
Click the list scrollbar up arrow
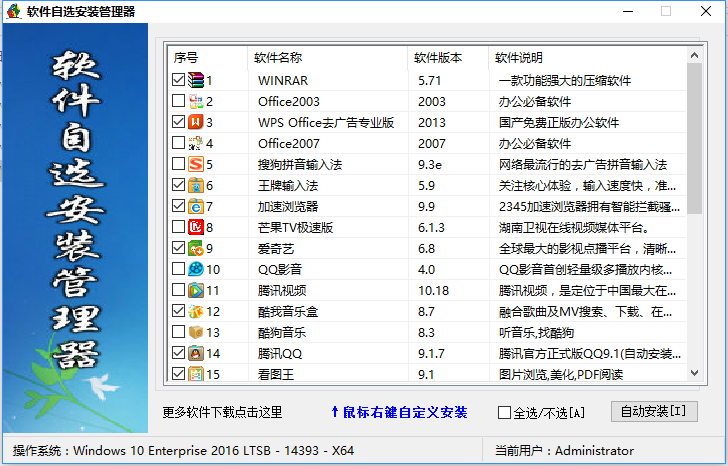[695, 55]
